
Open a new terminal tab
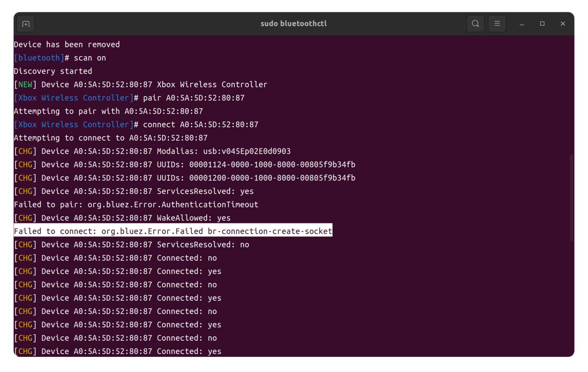26,24
